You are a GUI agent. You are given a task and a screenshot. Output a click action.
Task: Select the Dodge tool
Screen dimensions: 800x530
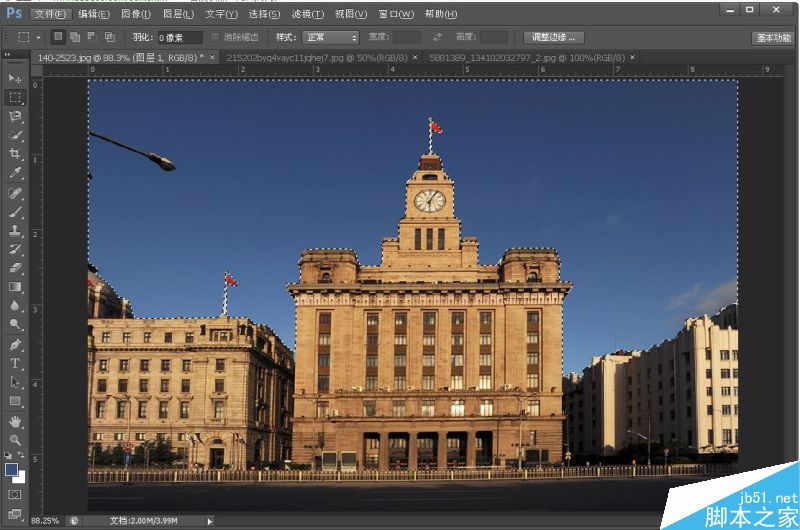[x=15, y=324]
